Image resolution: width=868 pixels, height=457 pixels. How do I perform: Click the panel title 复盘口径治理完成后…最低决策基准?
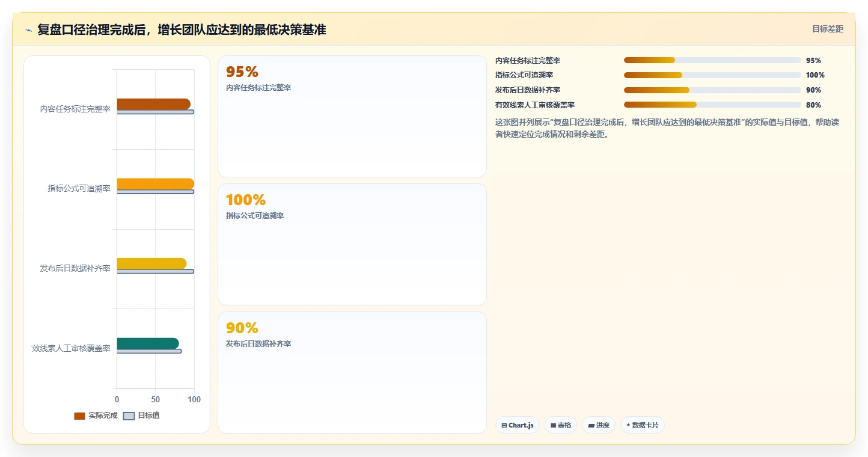tap(182, 29)
